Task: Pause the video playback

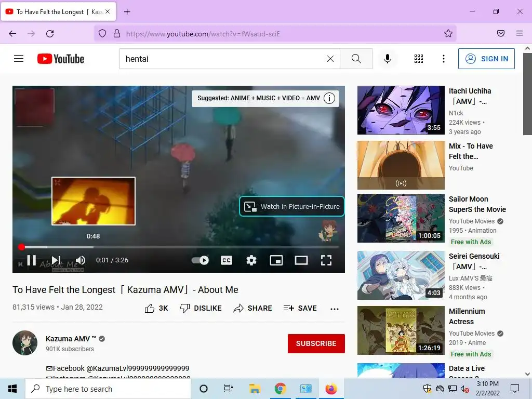Action: 32,260
